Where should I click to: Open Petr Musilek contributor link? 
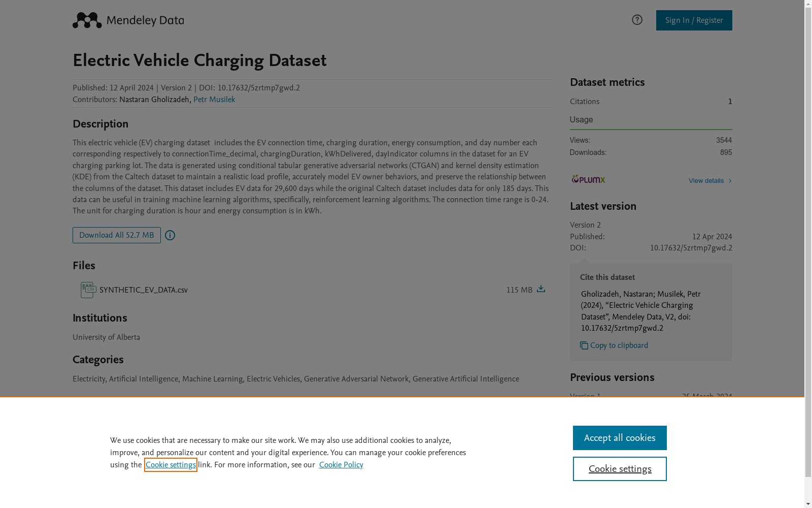(214, 100)
